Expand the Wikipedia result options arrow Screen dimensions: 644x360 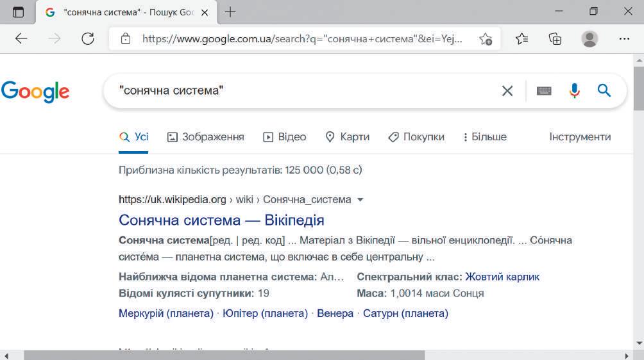pos(360,200)
